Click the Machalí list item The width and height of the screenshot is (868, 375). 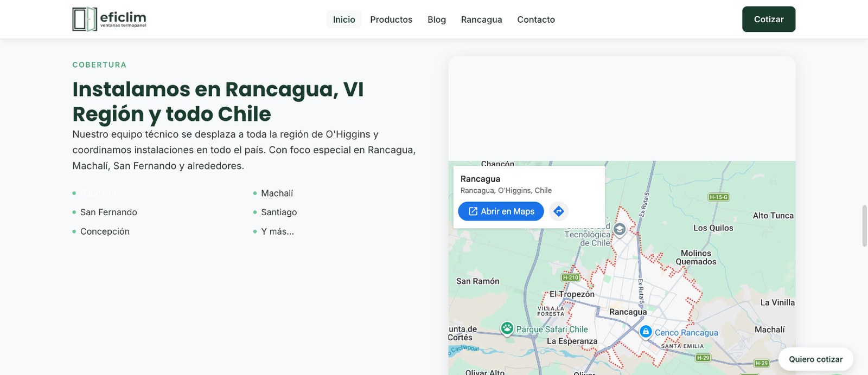277,193
